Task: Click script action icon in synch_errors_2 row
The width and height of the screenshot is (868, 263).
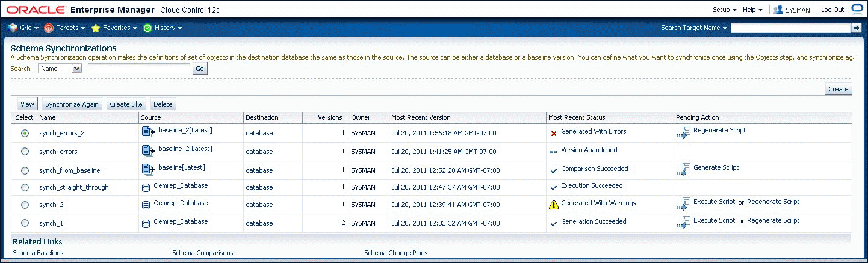Action: click(x=683, y=132)
